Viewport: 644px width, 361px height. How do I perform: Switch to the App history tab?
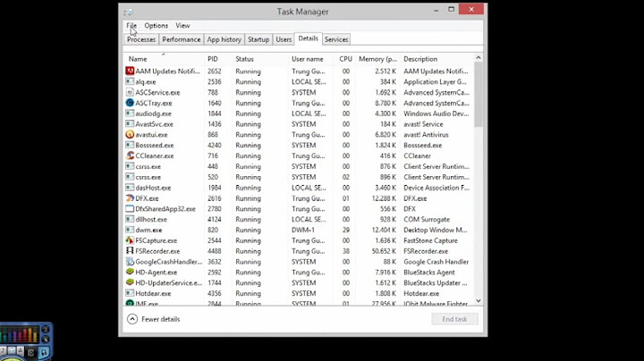click(x=224, y=39)
